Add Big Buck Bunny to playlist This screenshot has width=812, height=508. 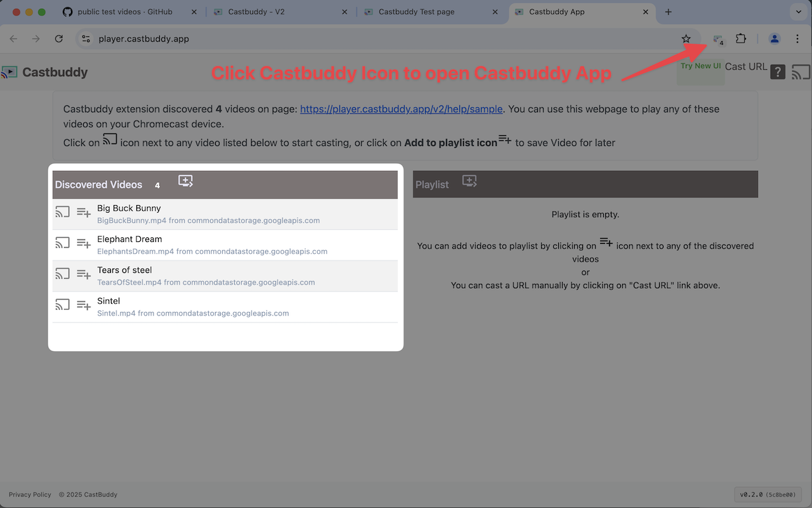point(84,212)
